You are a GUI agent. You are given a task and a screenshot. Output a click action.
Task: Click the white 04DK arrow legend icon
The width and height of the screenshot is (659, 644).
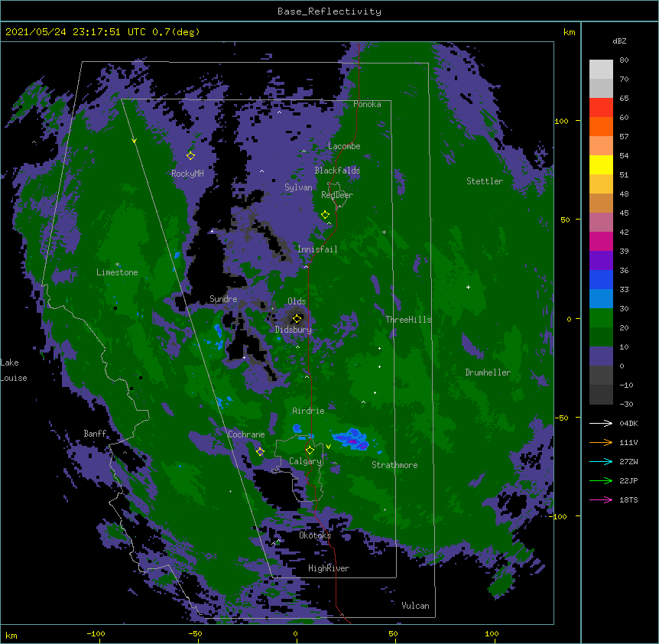pos(601,423)
